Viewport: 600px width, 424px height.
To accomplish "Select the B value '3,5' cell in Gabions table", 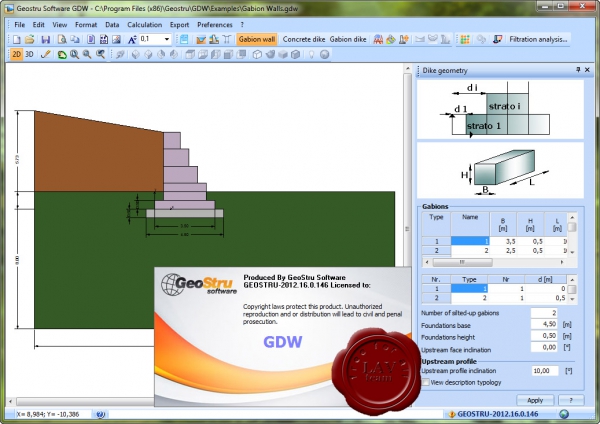I will click(x=503, y=241).
